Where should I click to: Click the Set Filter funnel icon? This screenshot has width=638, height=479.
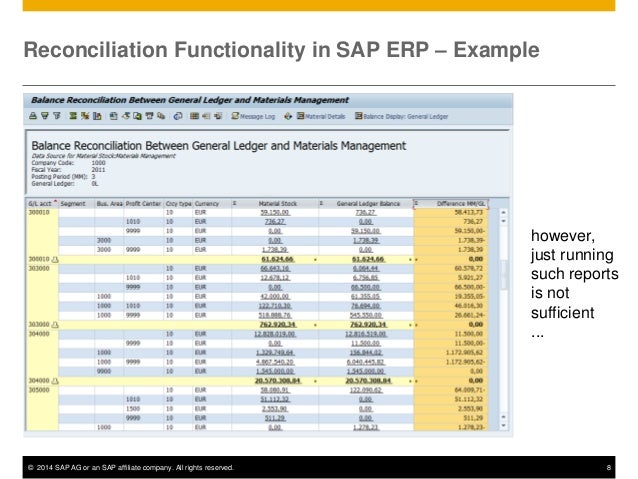tap(57, 116)
